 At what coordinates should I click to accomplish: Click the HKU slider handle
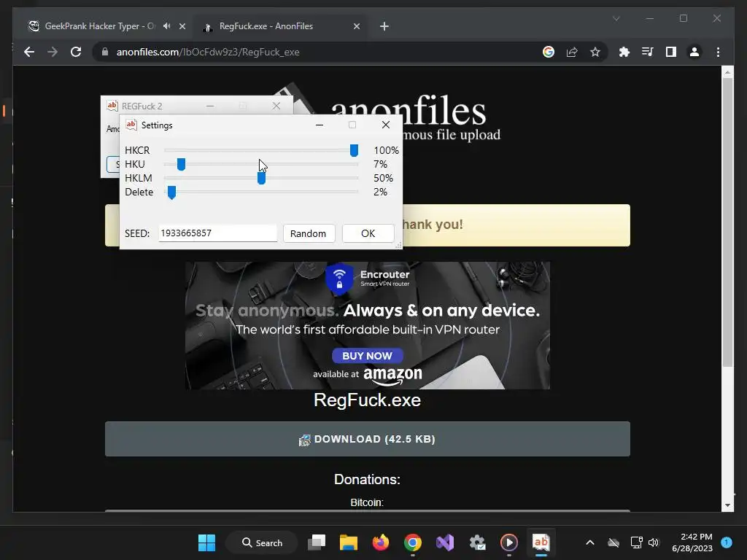click(x=181, y=164)
